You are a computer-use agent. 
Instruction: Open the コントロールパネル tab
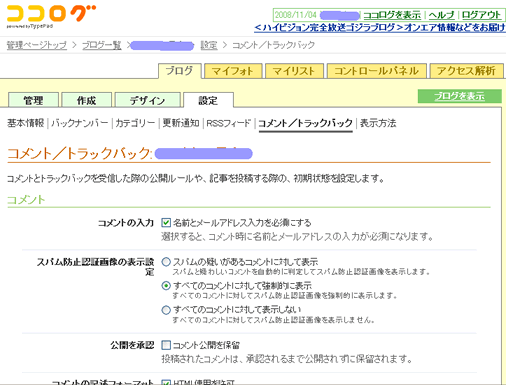[x=377, y=71]
